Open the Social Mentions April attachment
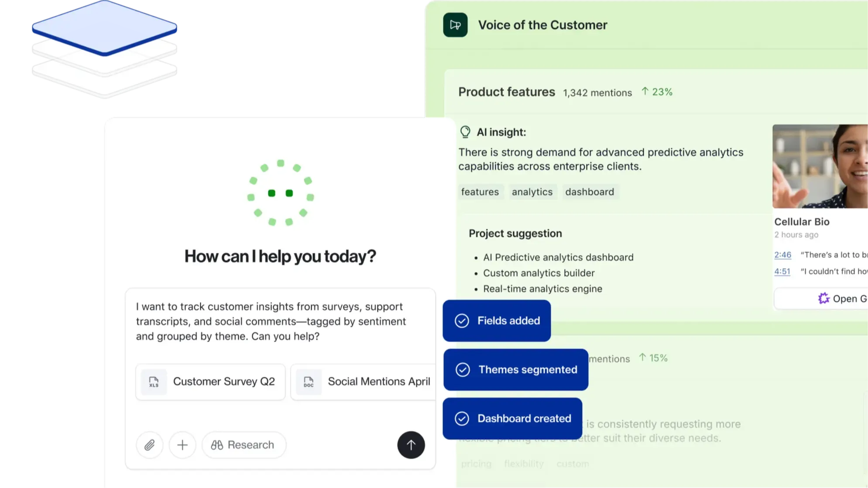 coord(363,381)
